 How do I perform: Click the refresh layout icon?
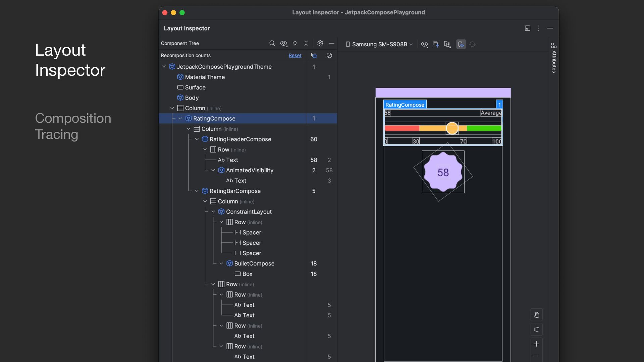point(472,44)
